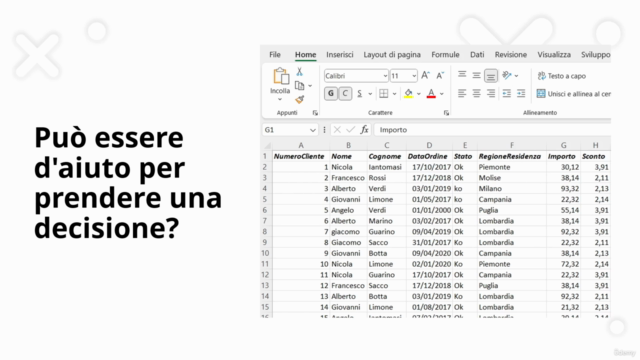640x360 pixels.
Task: Toggle underline S formatting
Action: 360,93
